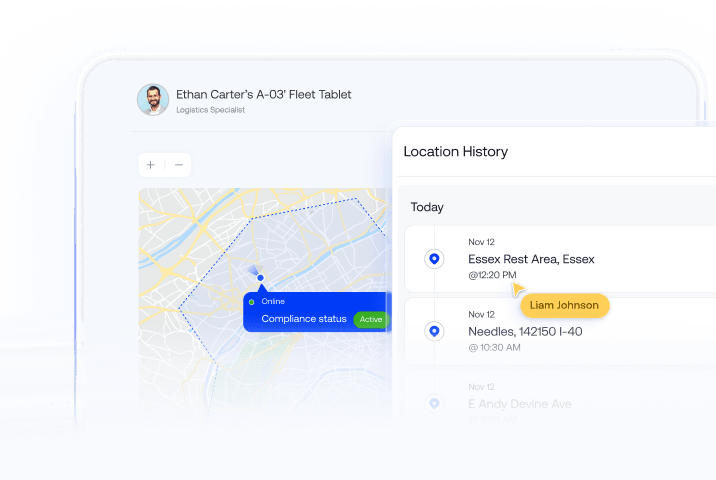Click the Logistics Specialist subtitle
The height and width of the screenshot is (480, 716).
pos(211,110)
